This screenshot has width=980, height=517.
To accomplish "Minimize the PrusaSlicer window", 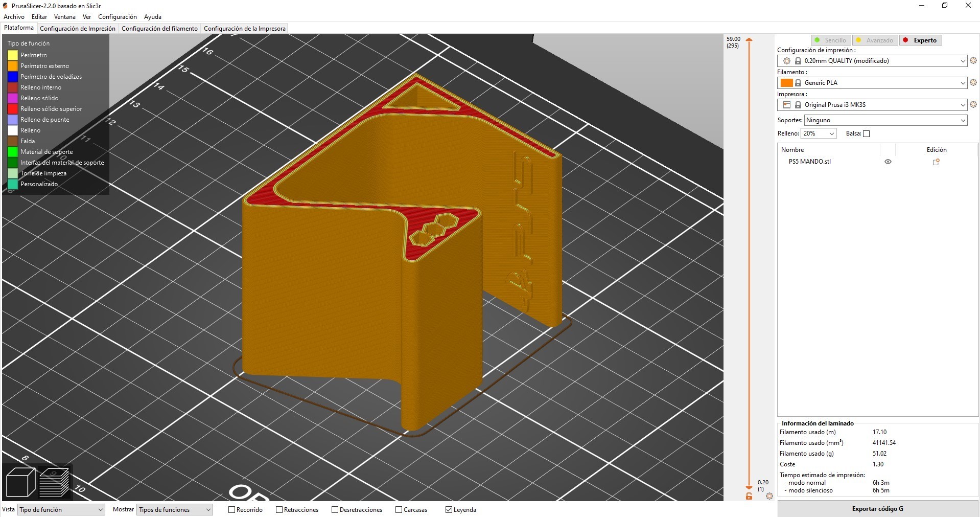I will point(922,6).
